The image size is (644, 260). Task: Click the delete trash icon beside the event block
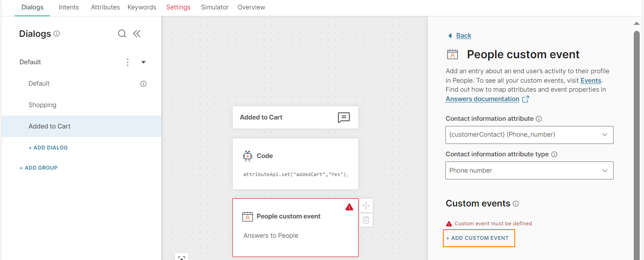pos(366,220)
